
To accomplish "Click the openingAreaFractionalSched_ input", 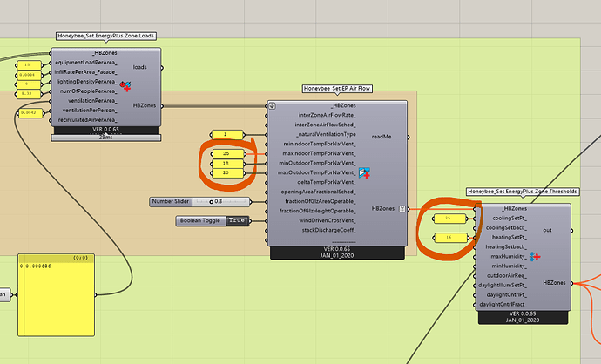I will tap(319, 192).
